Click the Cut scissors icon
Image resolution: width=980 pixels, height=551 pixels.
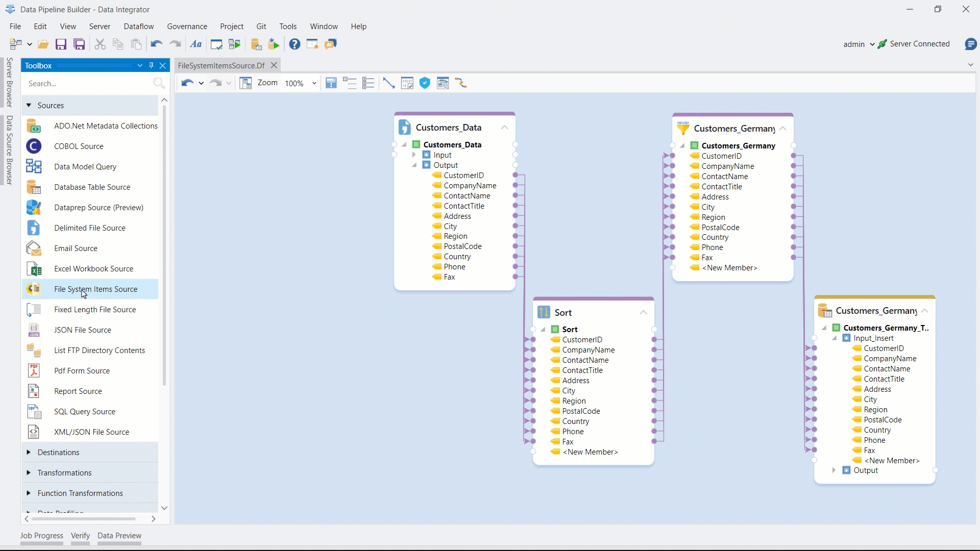tap(100, 44)
